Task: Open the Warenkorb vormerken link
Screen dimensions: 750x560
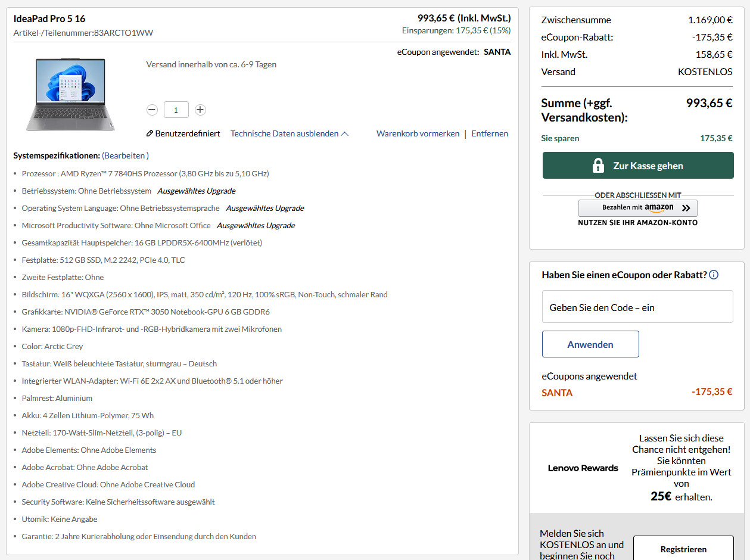Action: [418, 133]
